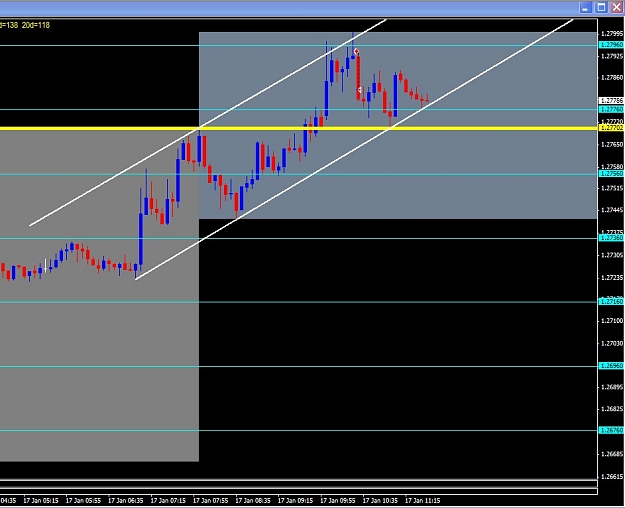Click the 17 Jan 10:35 time label
The image size is (625, 508).
pyautogui.click(x=380, y=500)
